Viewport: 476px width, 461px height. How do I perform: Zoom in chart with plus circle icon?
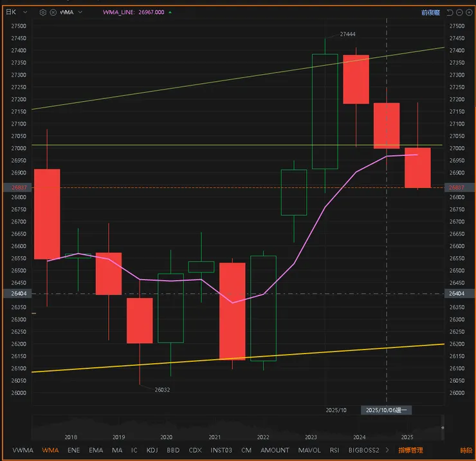469,12
